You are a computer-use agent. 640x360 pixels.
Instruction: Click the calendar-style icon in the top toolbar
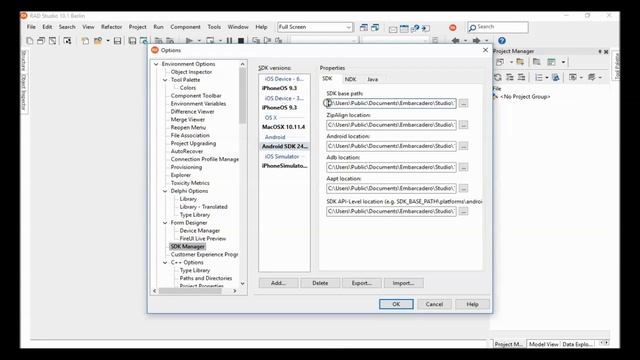pyautogui.click(x=404, y=28)
